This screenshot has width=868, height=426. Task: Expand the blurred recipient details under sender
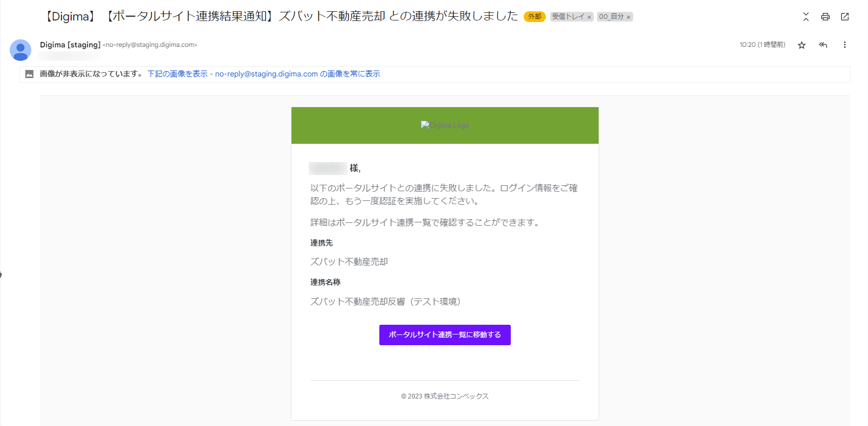coord(69,55)
